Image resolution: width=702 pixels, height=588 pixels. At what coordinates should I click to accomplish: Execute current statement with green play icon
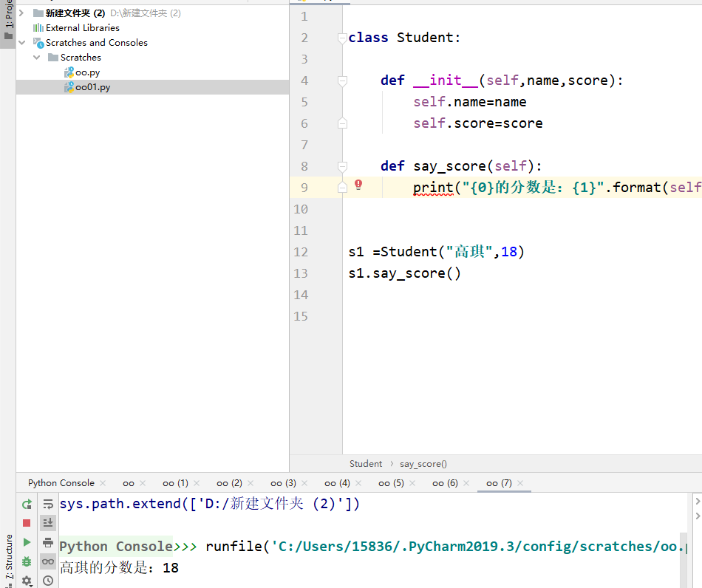(x=27, y=542)
